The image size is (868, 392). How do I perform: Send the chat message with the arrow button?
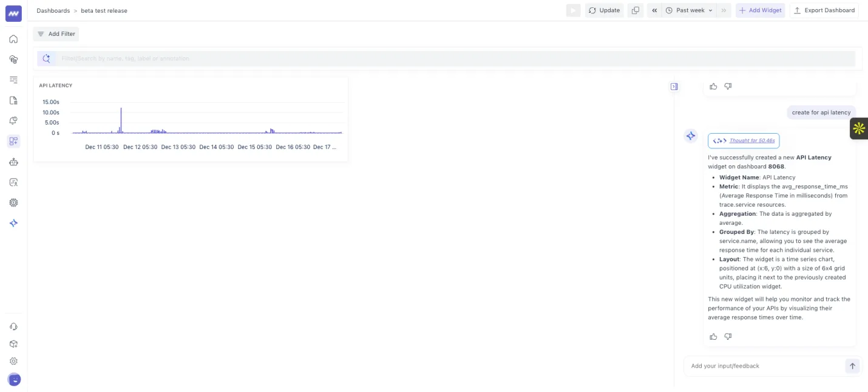[x=852, y=366]
